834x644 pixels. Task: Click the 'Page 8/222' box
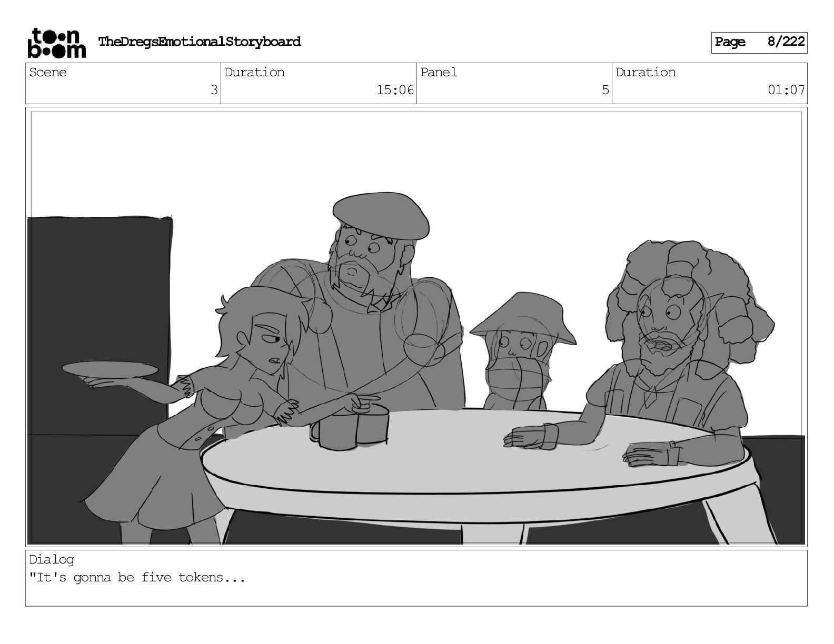(759, 42)
